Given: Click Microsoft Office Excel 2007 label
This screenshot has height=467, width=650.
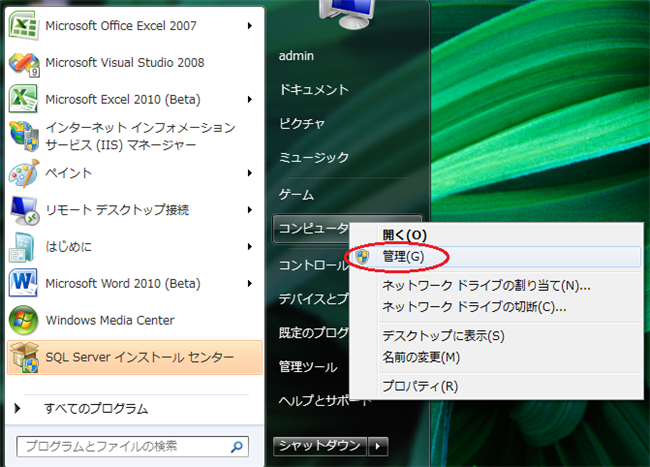Looking at the screenshot, I should click(121, 26).
